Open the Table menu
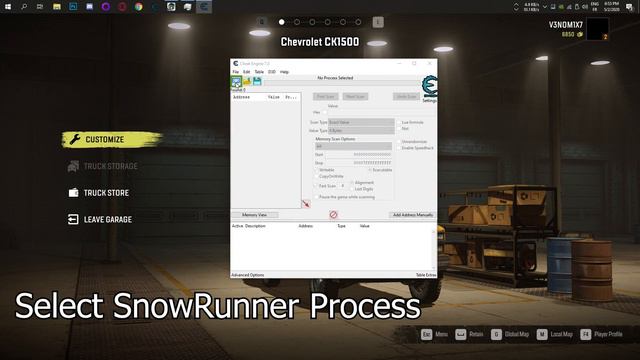The height and width of the screenshot is (360, 640). [x=259, y=72]
